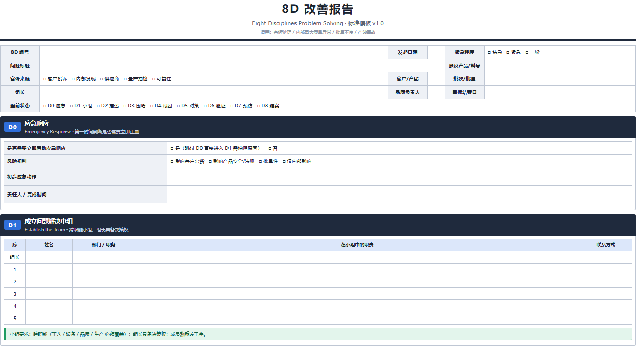
Task: Mark current status as D0 应急
Action: [x=45, y=106]
